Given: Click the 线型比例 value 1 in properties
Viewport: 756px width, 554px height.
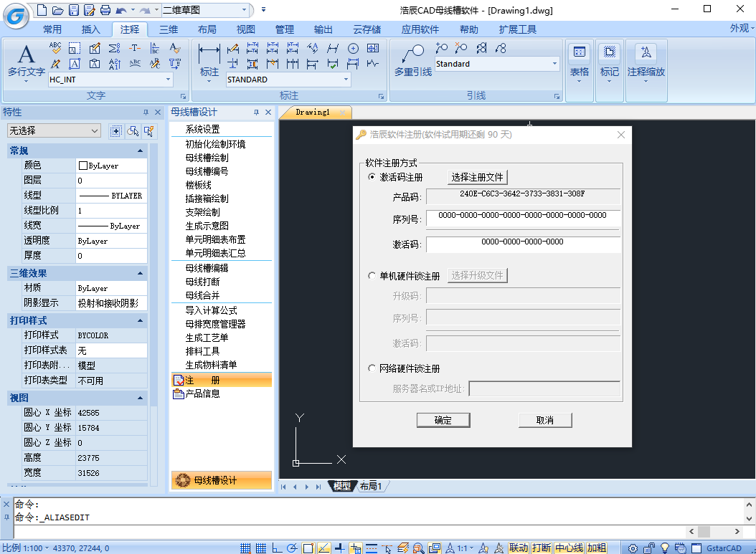Looking at the screenshot, I should point(111,211).
